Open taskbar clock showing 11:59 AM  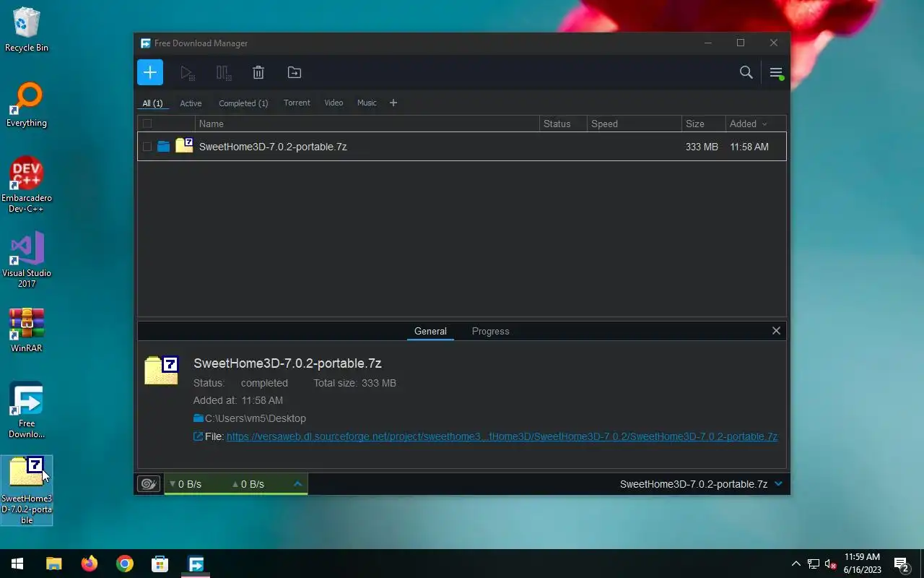pos(862,564)
